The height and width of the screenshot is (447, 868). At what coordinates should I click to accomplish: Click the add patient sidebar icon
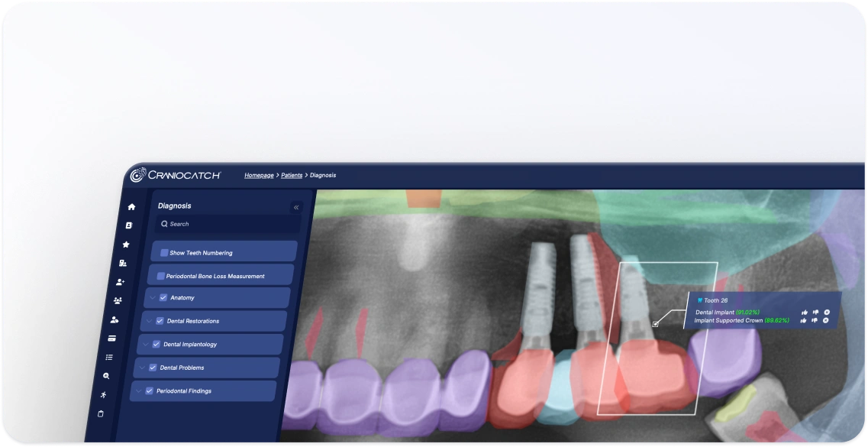point(121,282)
